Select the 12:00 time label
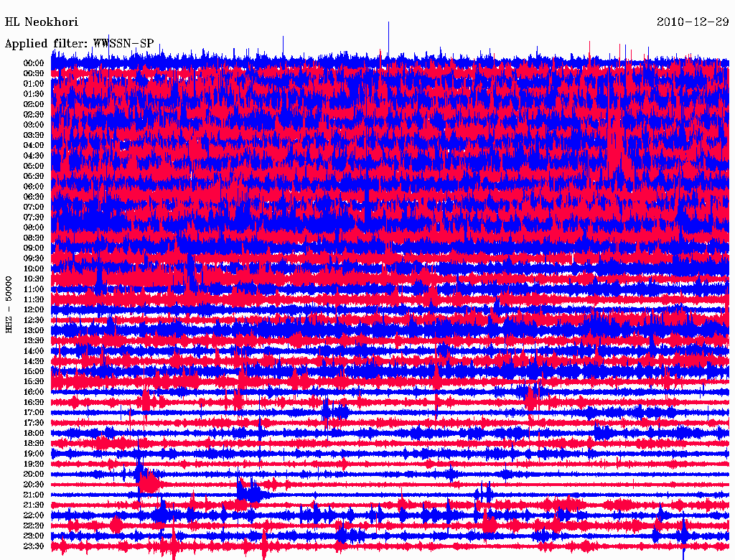 coord(34,310)
